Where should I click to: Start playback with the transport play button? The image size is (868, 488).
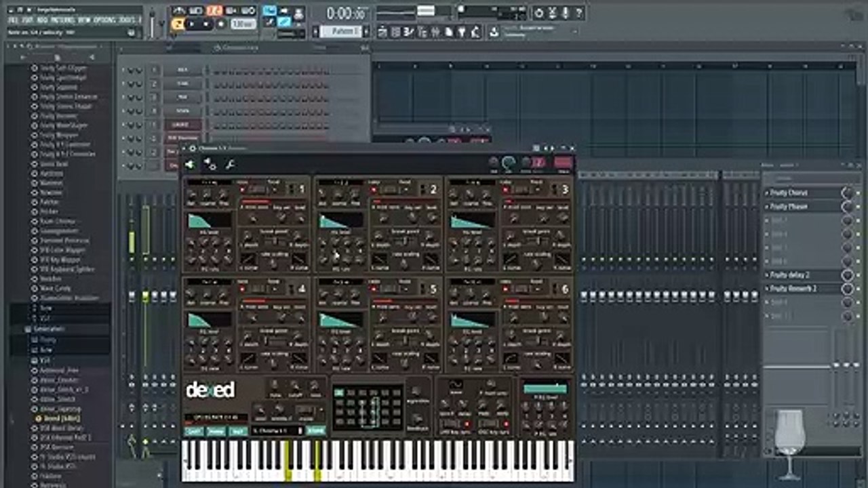[192, 24]
